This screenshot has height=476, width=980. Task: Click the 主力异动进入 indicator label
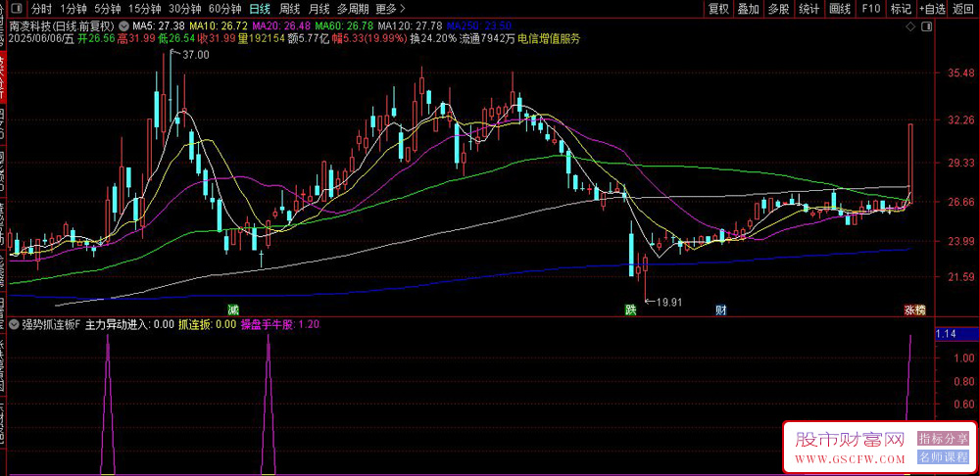click(128, 324)
